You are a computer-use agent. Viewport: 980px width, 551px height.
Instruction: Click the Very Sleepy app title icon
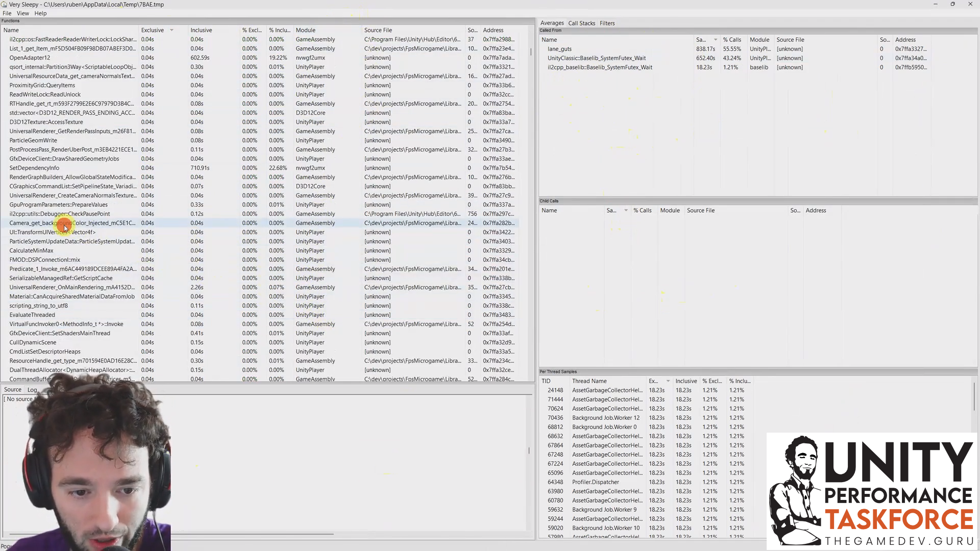pyautogui.click(x=4, y=4)
